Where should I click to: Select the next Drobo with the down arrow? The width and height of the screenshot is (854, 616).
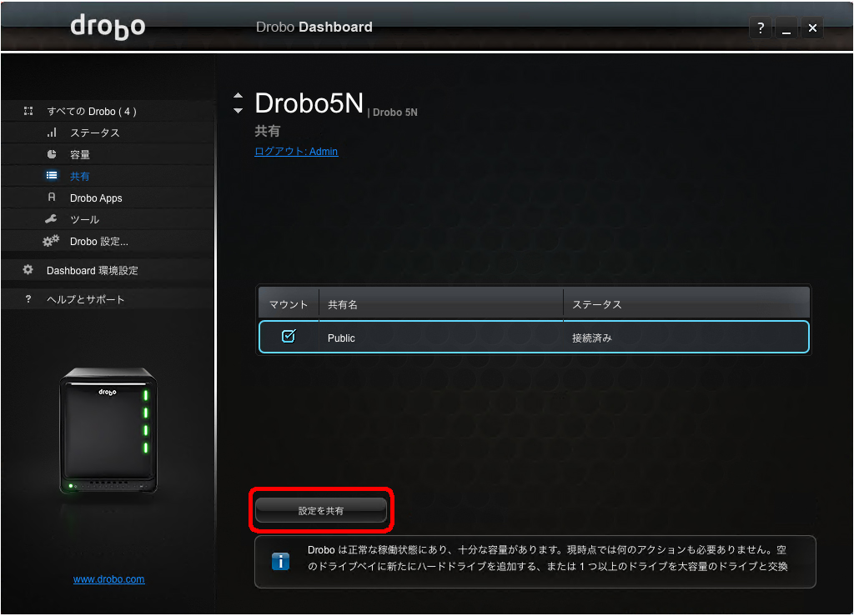238,111
